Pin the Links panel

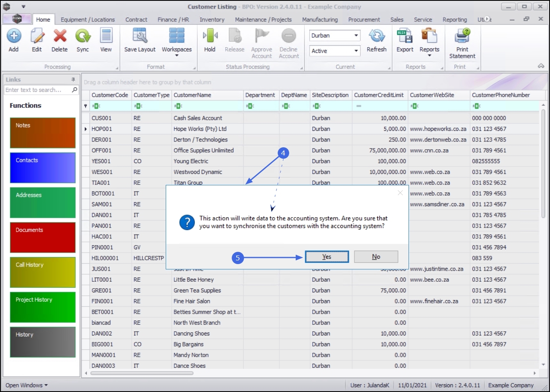click(x=73, y=80)
